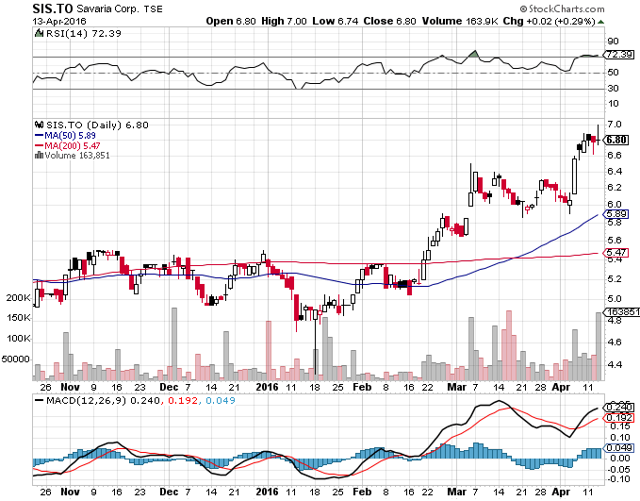Image resolution: width=640 pixels, height=501 pixels.
Task: Click the SIS.TO (Daily) 6.80 legend
Action: pyautogui.click(x=97, y=125)
